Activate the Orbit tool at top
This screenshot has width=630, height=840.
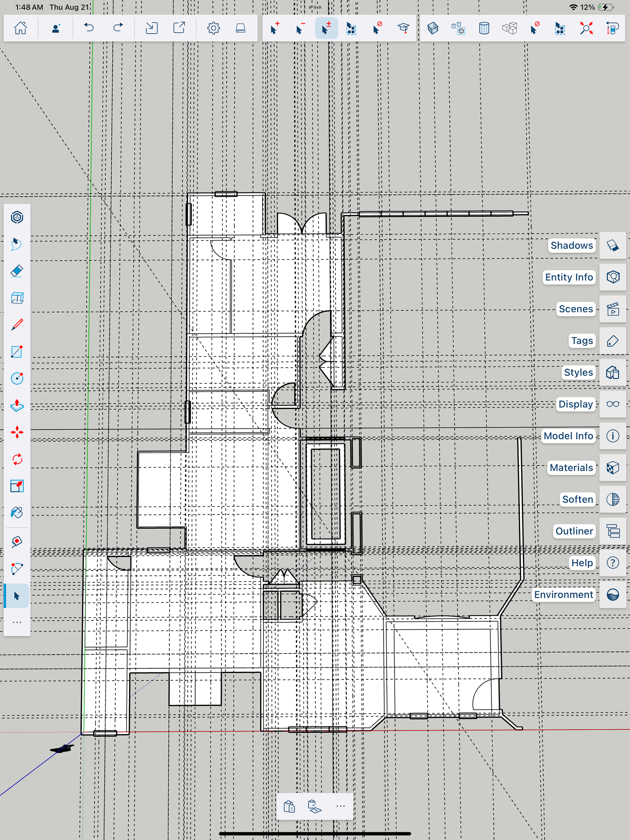(17, 218)
